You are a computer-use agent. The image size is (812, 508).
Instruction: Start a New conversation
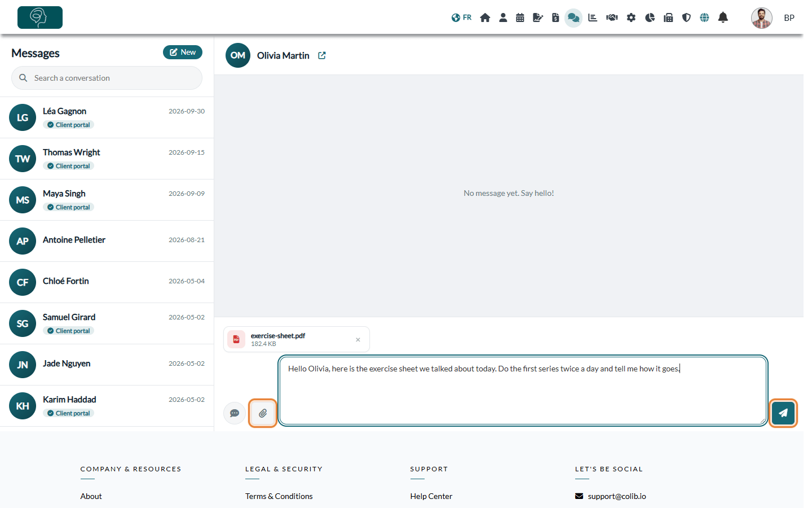tap(183, 52)
